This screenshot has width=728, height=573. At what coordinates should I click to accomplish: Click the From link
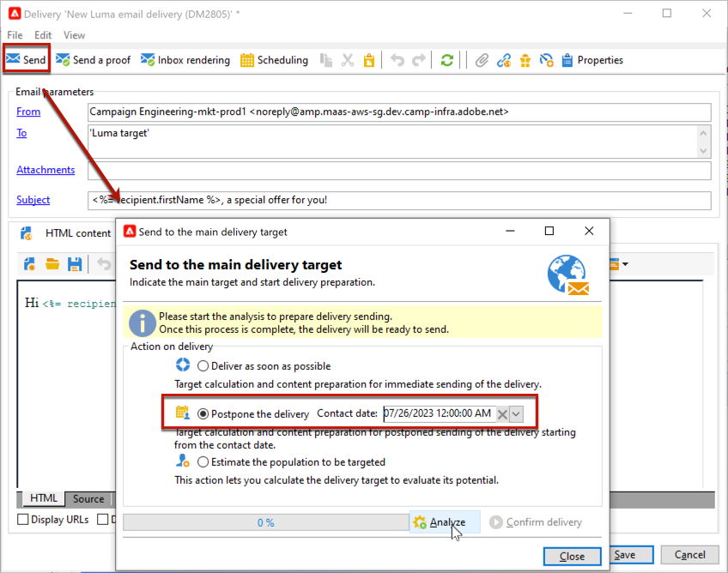click(x=28, y=112)
